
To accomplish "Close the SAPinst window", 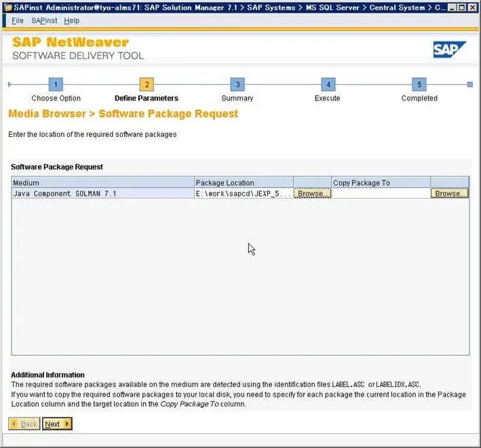I will [472, 7].
